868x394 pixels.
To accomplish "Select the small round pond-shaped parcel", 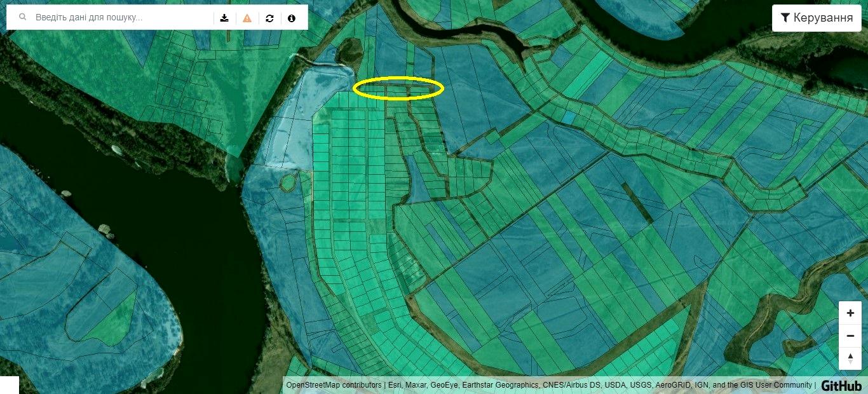I will 288,183.
